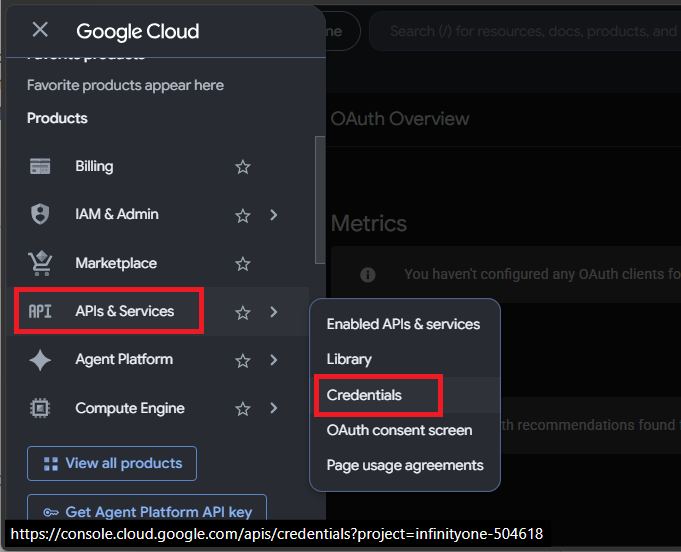Image resolution: width=681 pixels, height=552 pixels.
Task: Click the 'Products' section heading
Action: [x=57, y=118]
